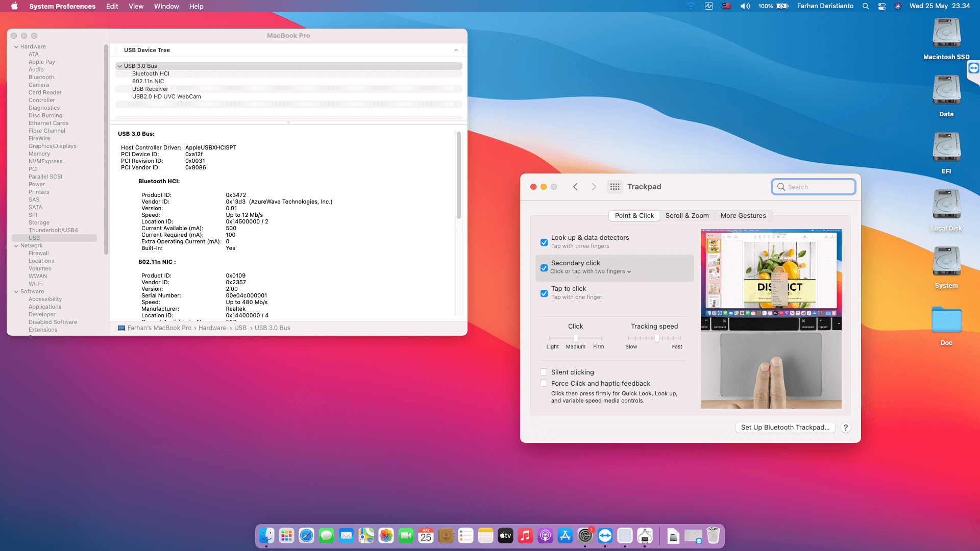Image resolution: width=980 pixels, height=551 pixels.
Task: Open System Information app in the Dock
Action: [645, 536]
